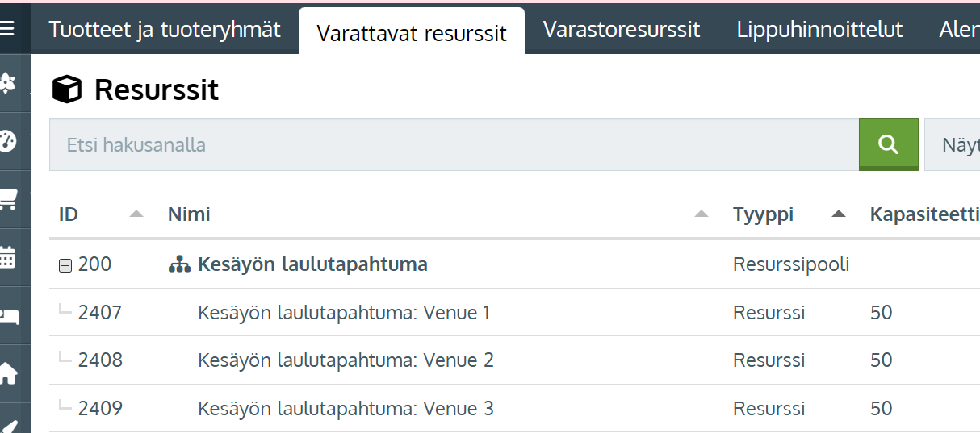The height and width of the screenshot is (433, 980).
Task: Open the calendar section in sidebar
Action: click(8, 257)
